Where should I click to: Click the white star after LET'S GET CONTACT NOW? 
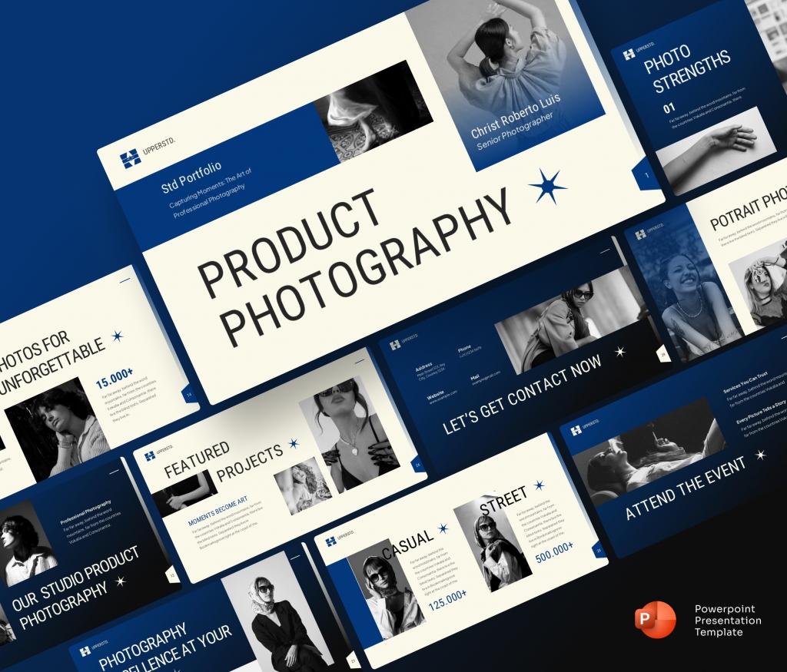[x=620, y=352]
